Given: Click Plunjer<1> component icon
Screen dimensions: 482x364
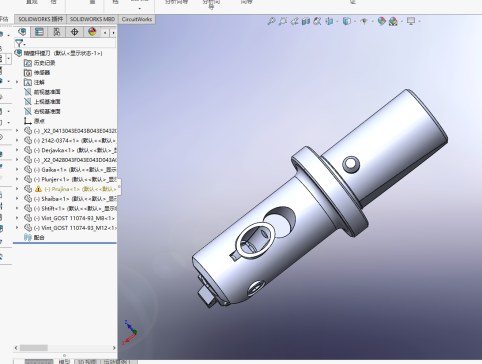Looking at the screenshot, I should 28,179.
